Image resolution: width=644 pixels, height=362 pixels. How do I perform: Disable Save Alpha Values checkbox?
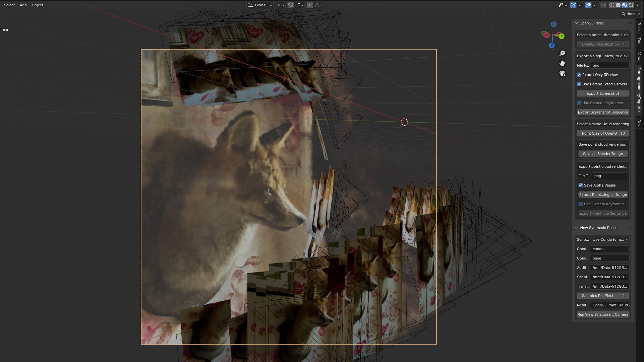[x=581, y=185]
